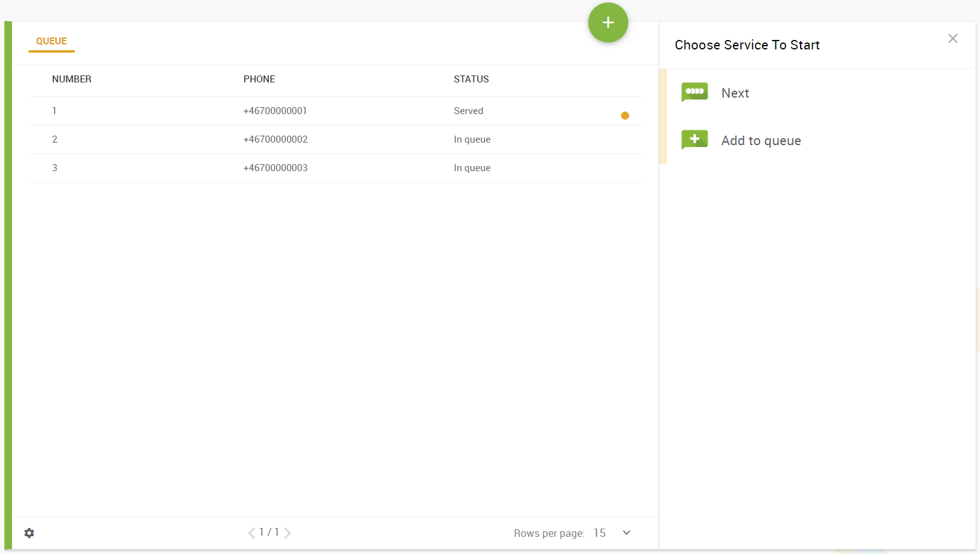Sort by the STATUS column header
Viewport: 980px width, 554px height.
[471, 79]
